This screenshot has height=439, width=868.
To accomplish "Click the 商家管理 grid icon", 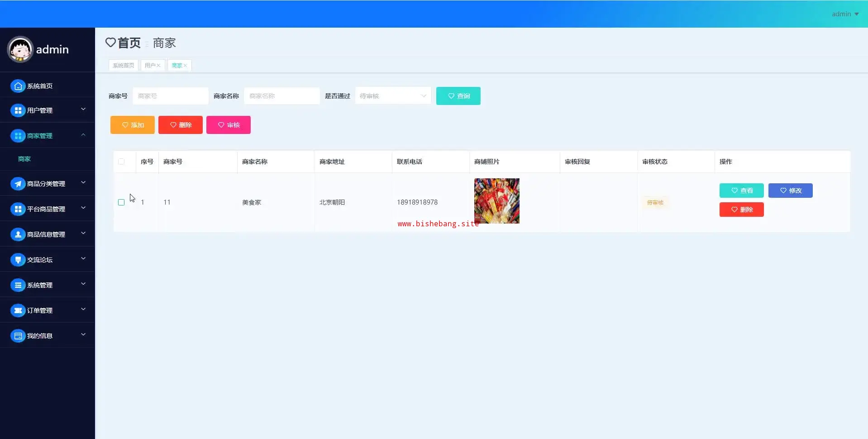I will tap(18, 136).
